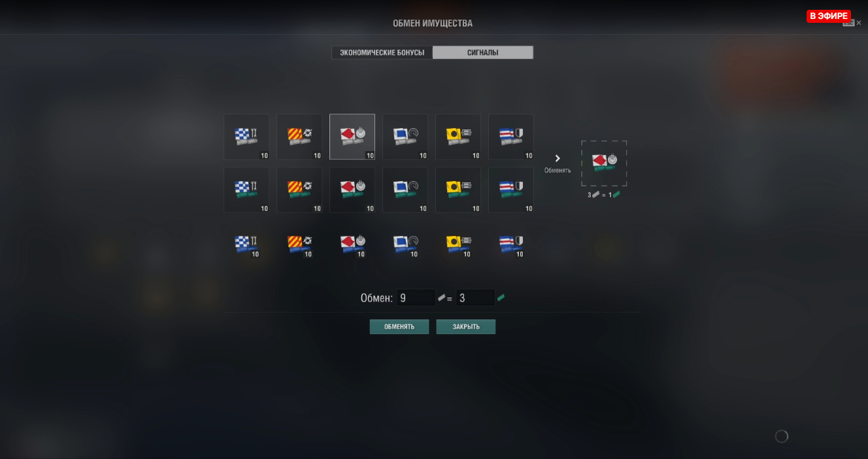Image resolution: width=868 pixels, height=459 pixels.
Task: Select blue-tier checkered wrench signal
Action: 246,245
